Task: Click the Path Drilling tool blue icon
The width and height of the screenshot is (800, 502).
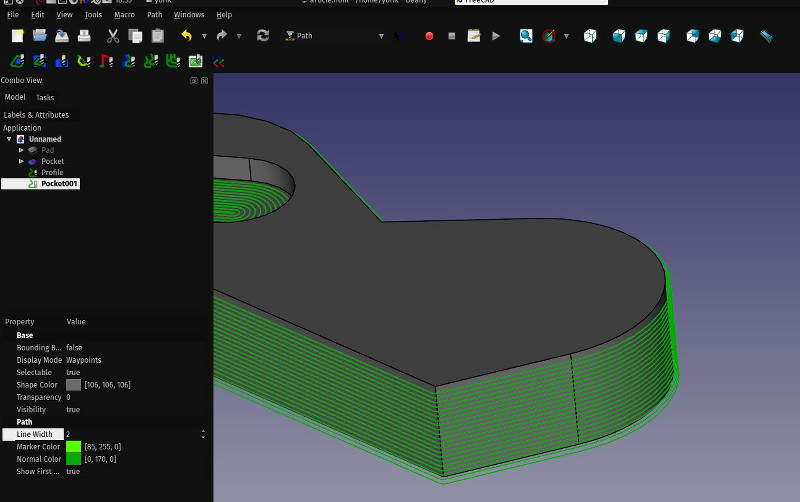Action: pyautogui.click(x=62, y=61)
